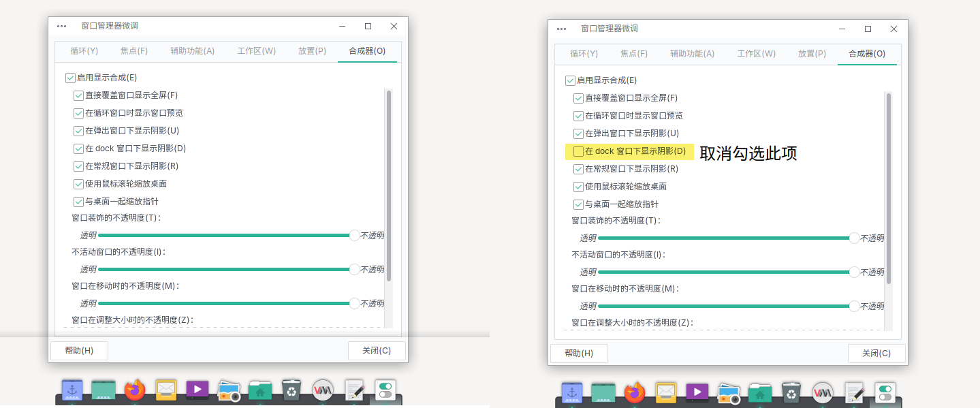Toggle 与桌面一起缩放指针 in the right window
Screen dimensions: 980x408
(616, 204)
